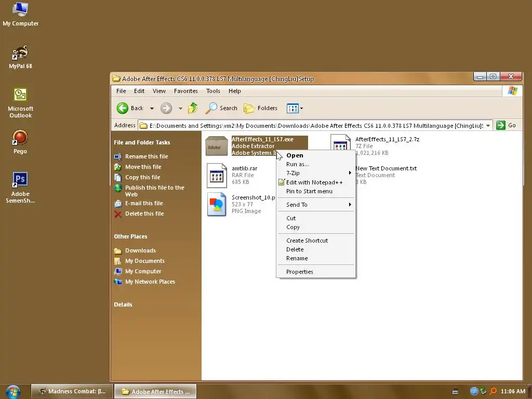This screenshot has height=399, width=532.
Task: Open address bar dropdown arrow
Action: pos(488,126)
